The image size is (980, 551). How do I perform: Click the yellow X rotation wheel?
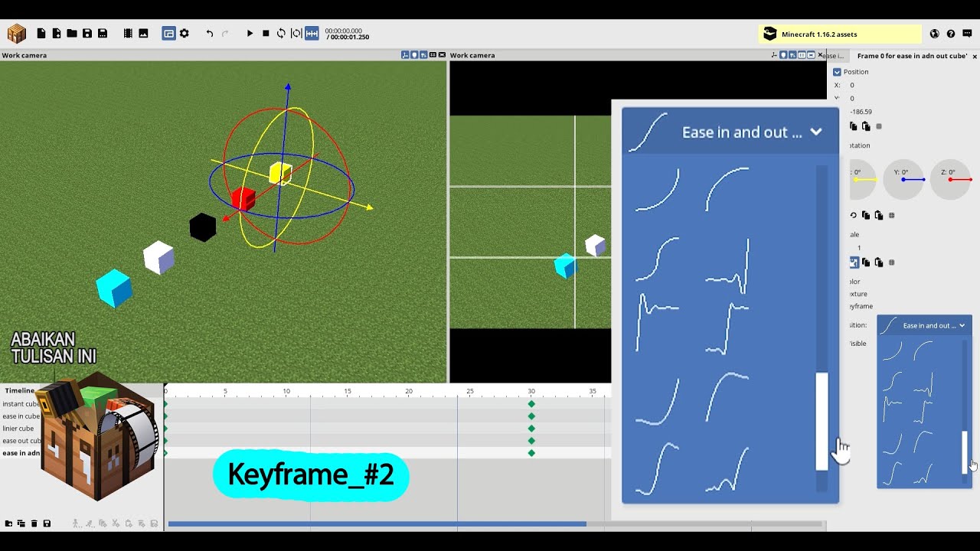[862, 179]
